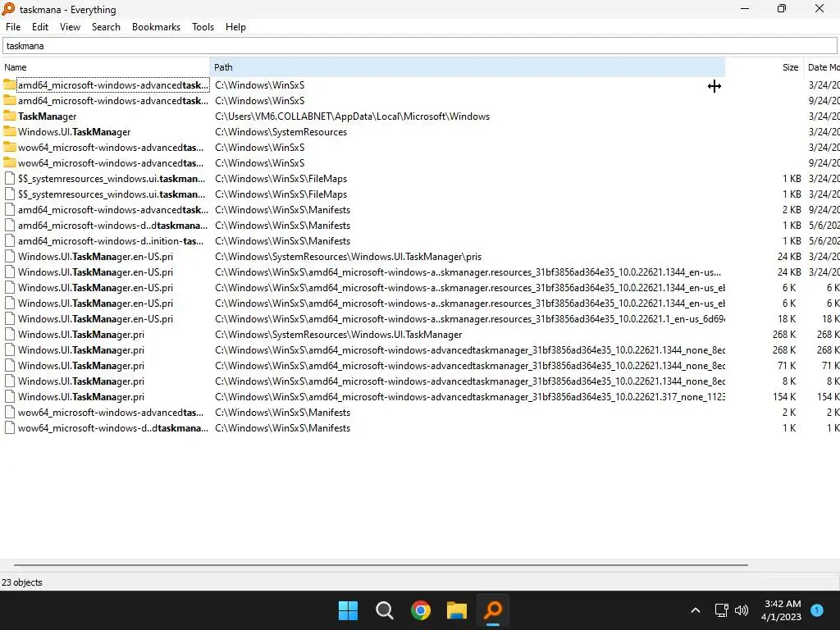840x630 pixels.
Task: Sort by the Date Modified column header
Action: click(823, 67)
